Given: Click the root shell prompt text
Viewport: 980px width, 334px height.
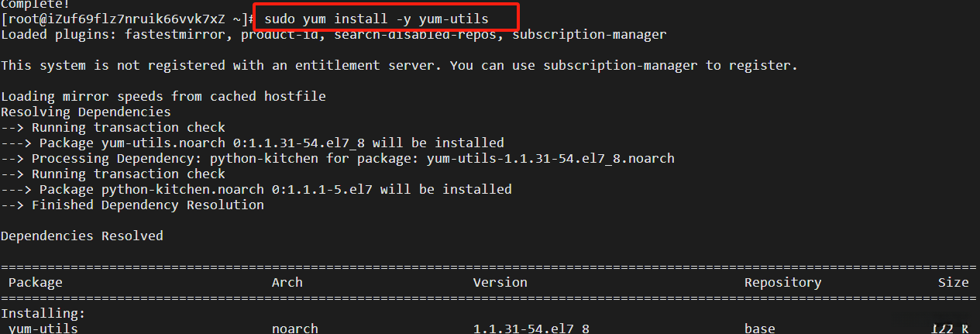Looking at the screenshot, I should (x=128, y=19).
